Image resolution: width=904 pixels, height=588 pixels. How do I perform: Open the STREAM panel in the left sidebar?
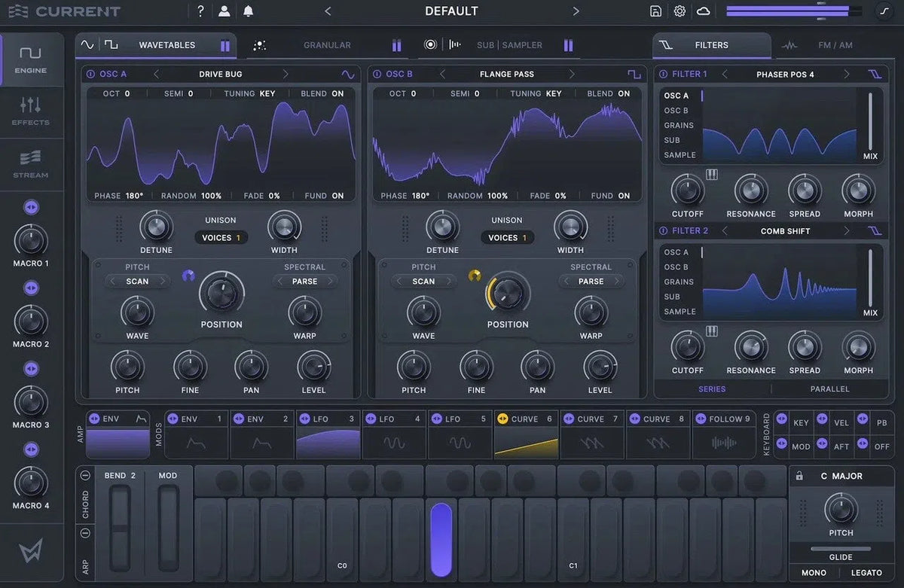30,165
